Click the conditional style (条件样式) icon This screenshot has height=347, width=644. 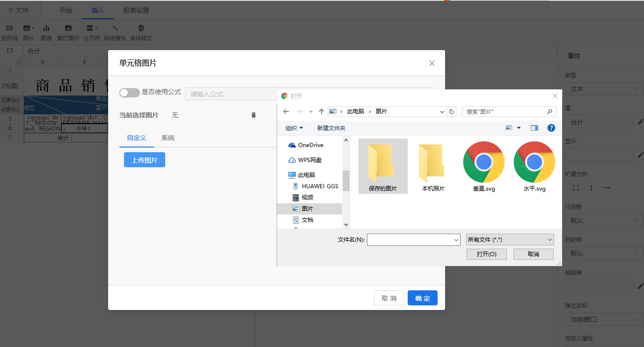point(141,28)
